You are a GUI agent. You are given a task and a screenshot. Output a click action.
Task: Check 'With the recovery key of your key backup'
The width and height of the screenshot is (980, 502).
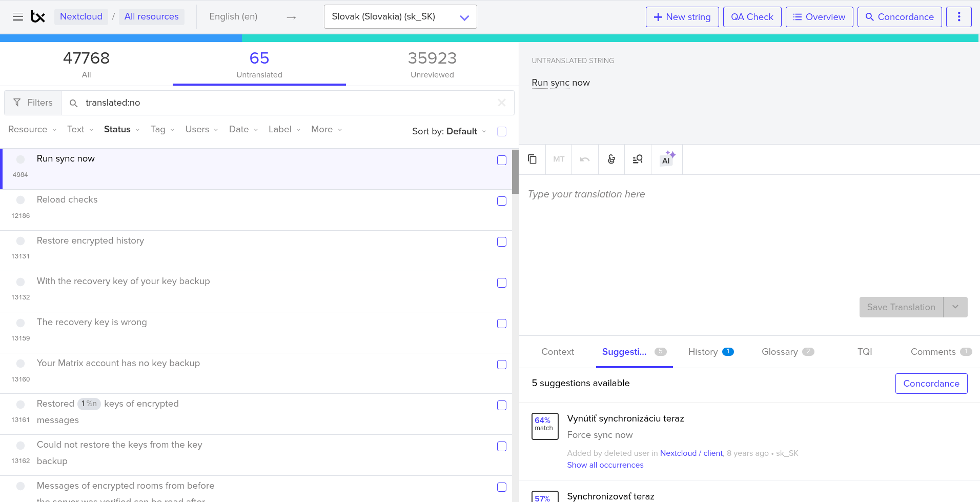pos(502,283)
